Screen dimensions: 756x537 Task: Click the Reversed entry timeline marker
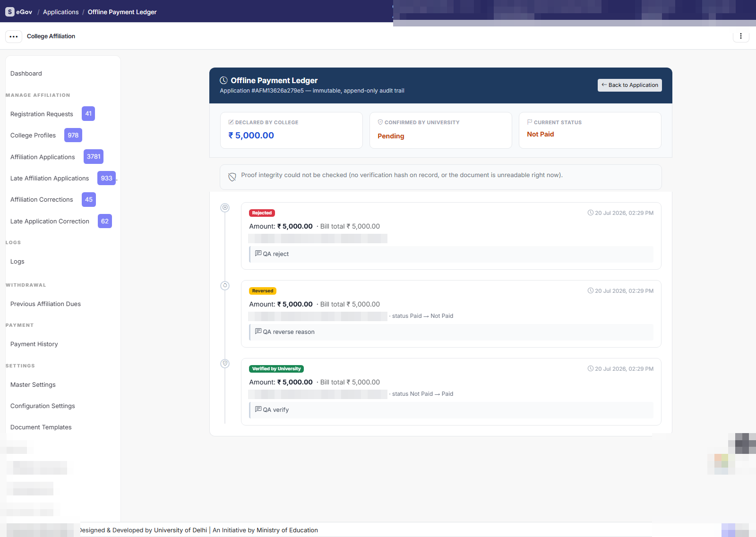tap(225, 286)
